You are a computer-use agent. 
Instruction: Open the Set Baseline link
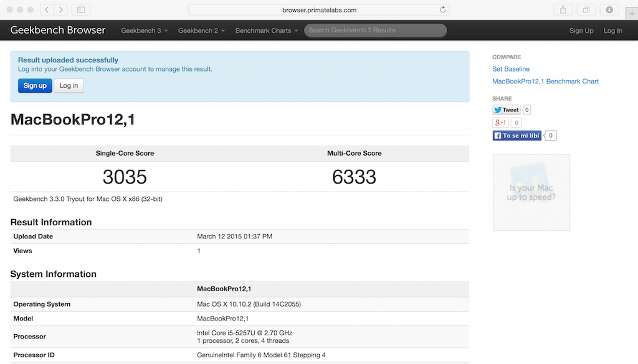click(x=511, y=69)
